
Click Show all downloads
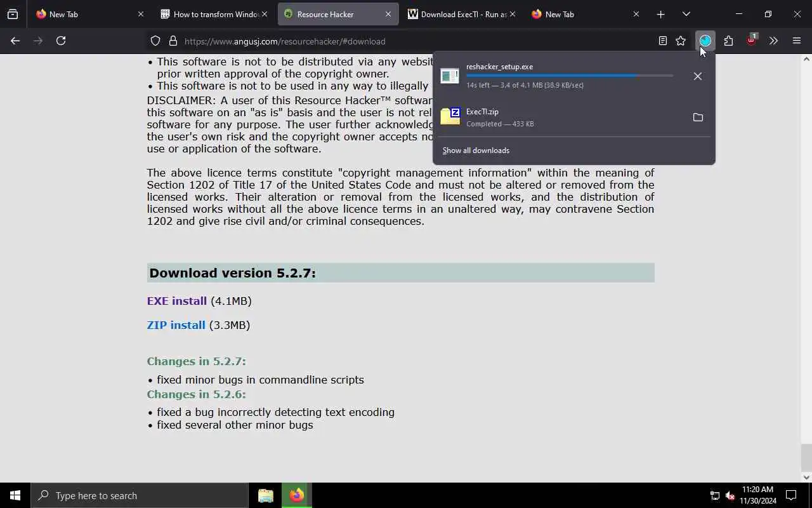tap(476, 150)
